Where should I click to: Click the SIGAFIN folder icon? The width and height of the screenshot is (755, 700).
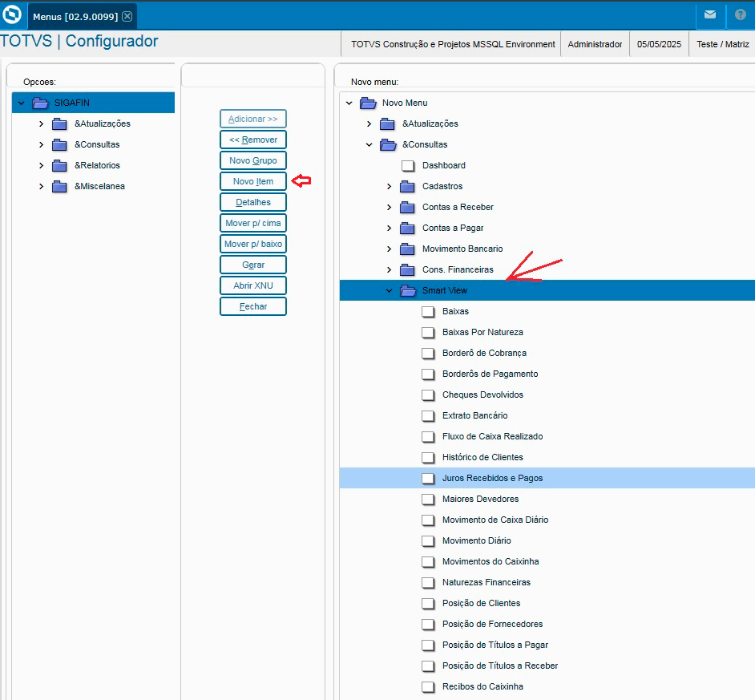point(40,103)
